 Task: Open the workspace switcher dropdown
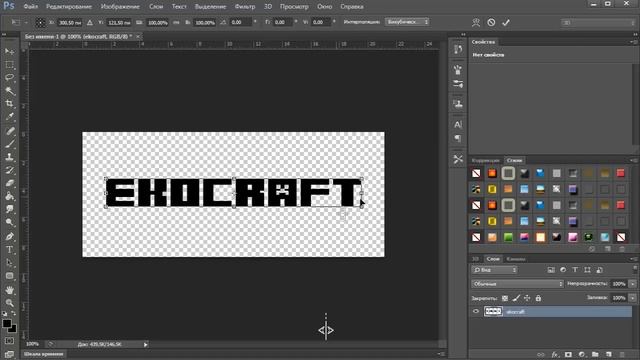pyautogui.click(x=598, y=22)
